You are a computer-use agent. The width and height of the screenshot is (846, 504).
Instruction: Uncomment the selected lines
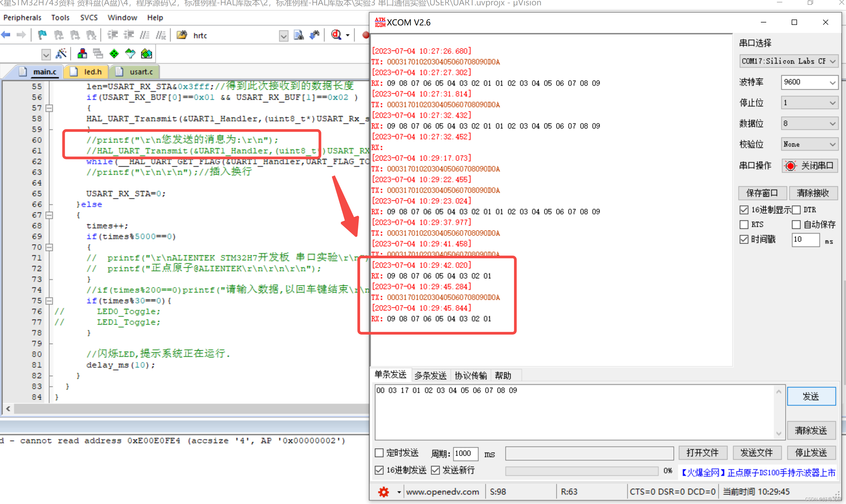click(161, 35)
